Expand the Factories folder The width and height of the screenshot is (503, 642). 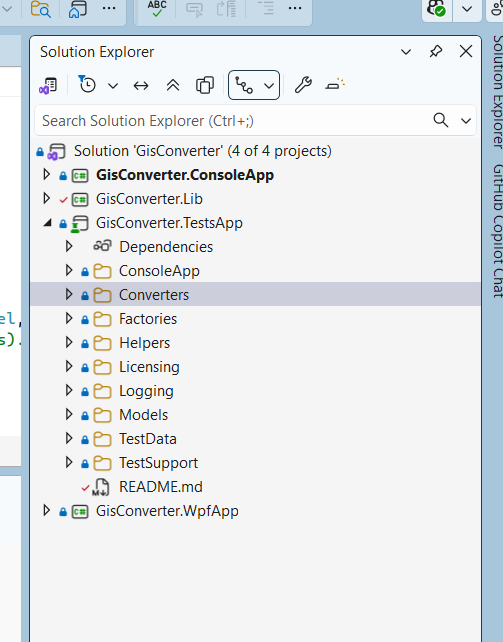click(69, 319)
